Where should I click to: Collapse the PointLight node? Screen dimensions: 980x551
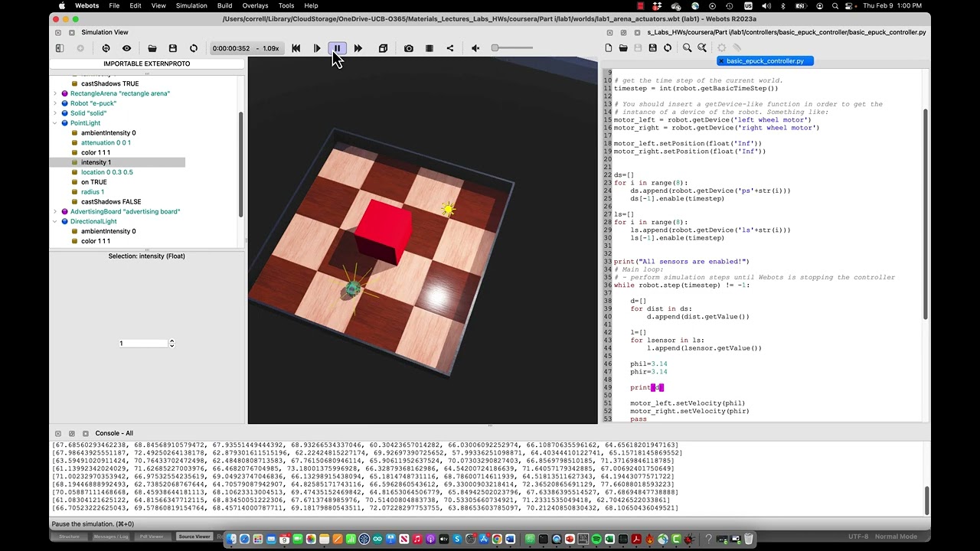[x=55, y=123]
